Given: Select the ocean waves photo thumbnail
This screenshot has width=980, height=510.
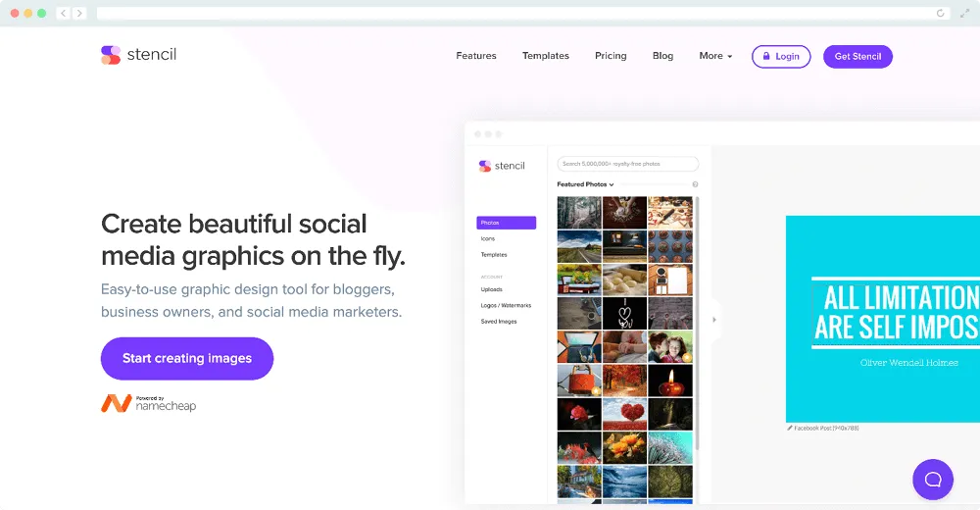Looking at the screenshot, I should [624, 482].
